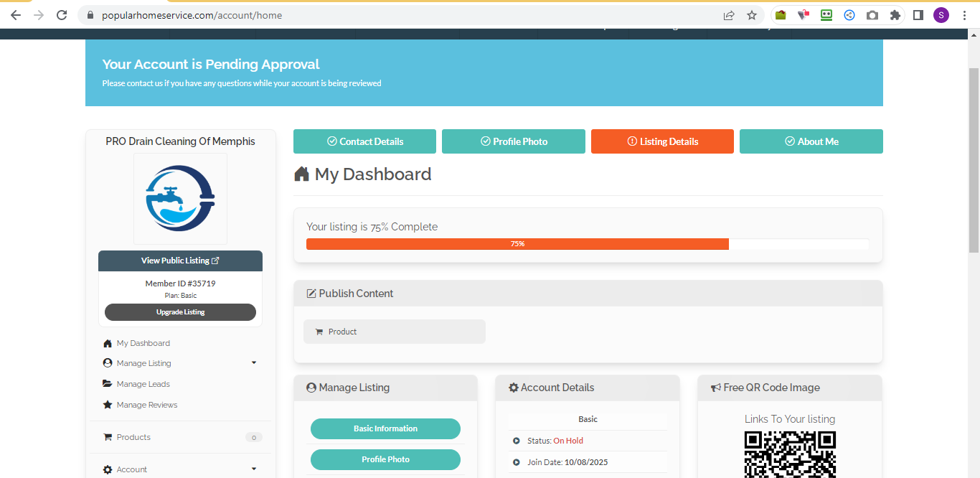This screenshot has height=478, width=980.
Task: Open Manage Leads in sidebar
Action: (x=143, y=384)
